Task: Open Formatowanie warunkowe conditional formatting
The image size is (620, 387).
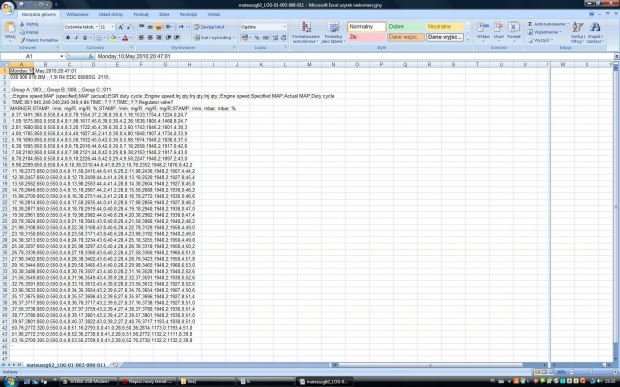Action: (x=306, y=32)
